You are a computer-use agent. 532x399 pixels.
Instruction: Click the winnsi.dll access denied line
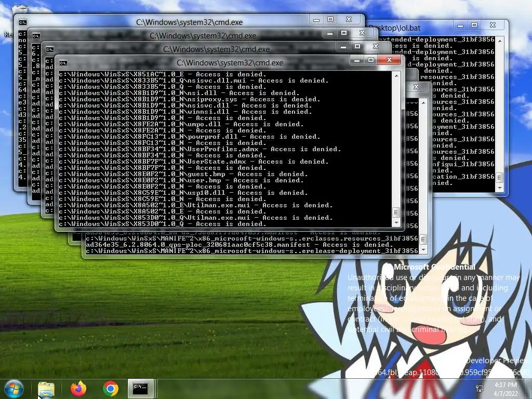185,112
